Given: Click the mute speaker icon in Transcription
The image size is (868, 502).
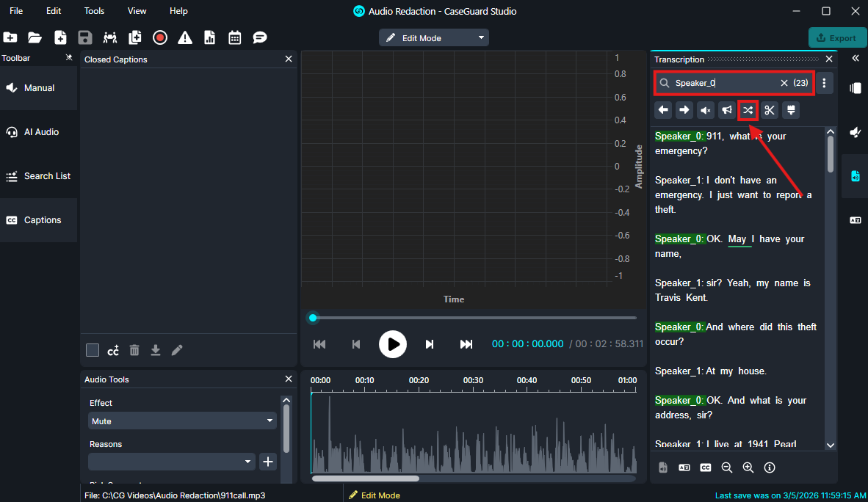Looking at the screenshot, I should pos(705,110).
